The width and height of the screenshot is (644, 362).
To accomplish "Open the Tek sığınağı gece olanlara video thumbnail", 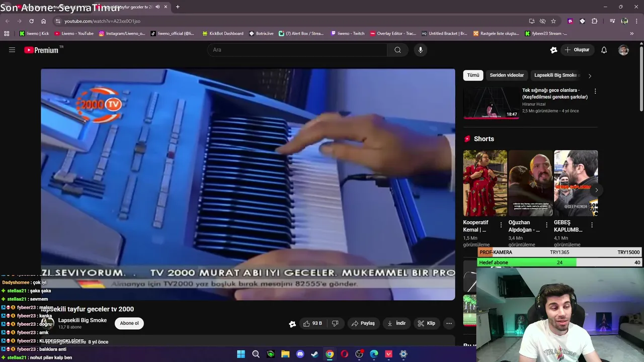I will pyautogui.click(x=491, y=103).
